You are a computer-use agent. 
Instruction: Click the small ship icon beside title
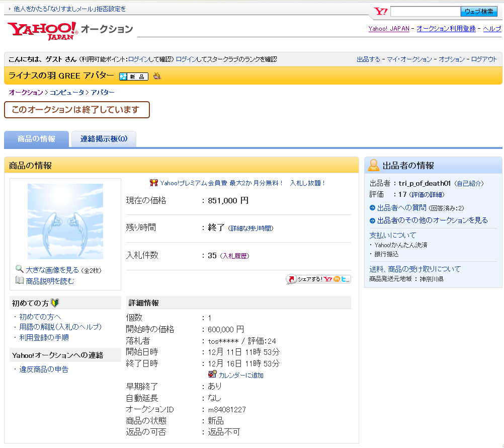pos(157,76)
